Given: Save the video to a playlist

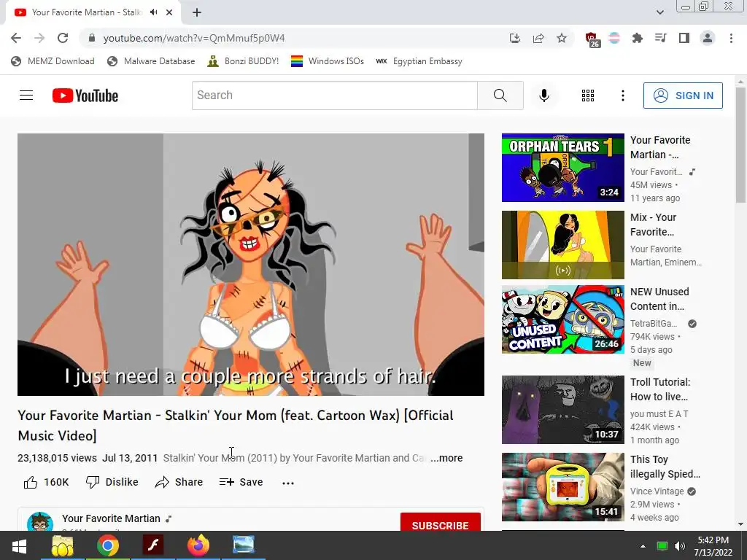Looking at the screenshot, I should pyautogui.click(x=241, y=482).
